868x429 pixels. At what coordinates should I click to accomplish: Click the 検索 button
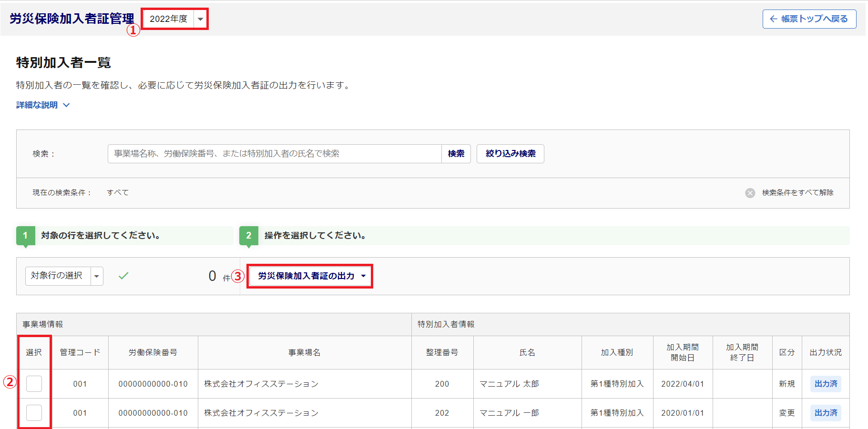456,154
